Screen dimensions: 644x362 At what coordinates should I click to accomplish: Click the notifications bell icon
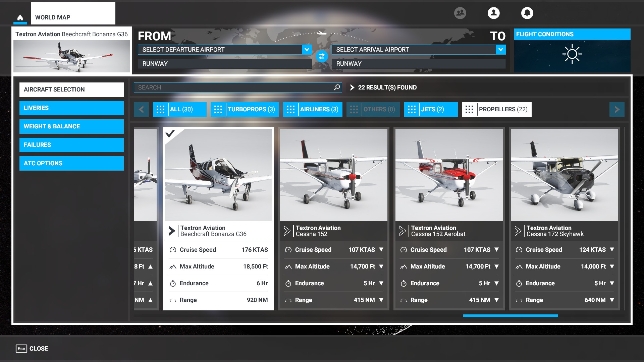[527, 13]
